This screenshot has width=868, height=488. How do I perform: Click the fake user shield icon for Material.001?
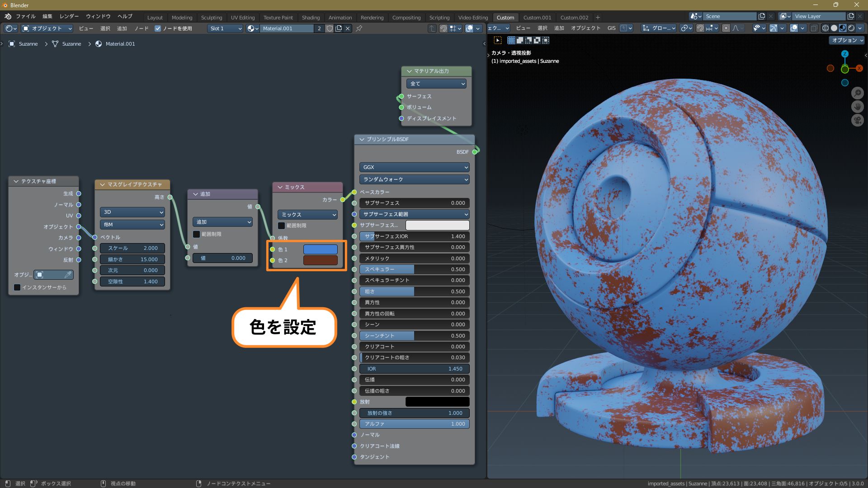point(330,28)
